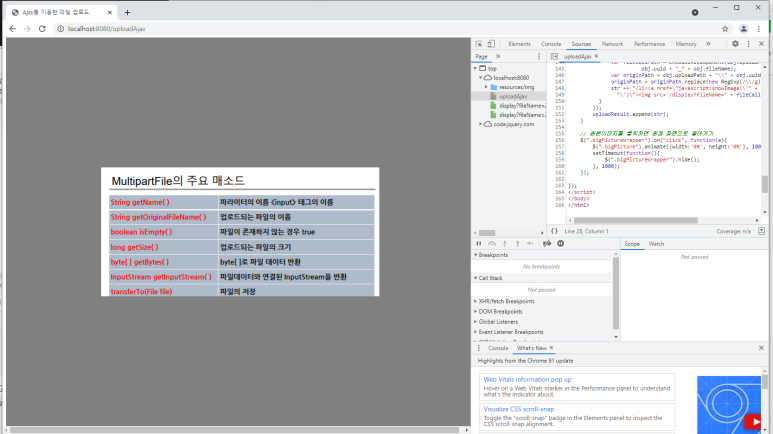Hide the file navigator toggle icon

tap(554, 57)
